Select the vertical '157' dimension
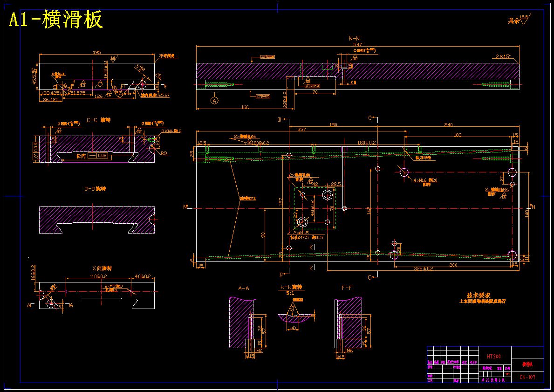Viewport: 554px width, 392px height. (x=281, y=201)
